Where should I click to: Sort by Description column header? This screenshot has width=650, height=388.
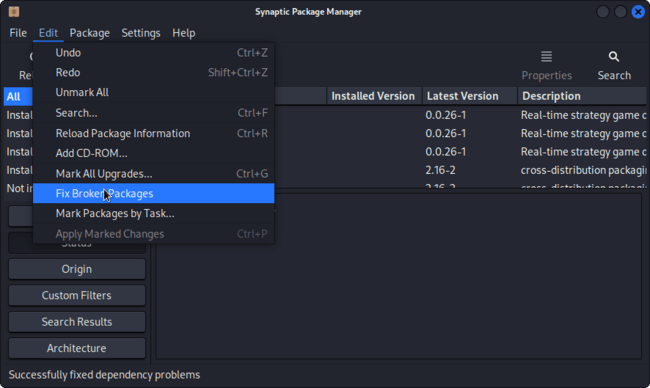(x=582, y=96)
